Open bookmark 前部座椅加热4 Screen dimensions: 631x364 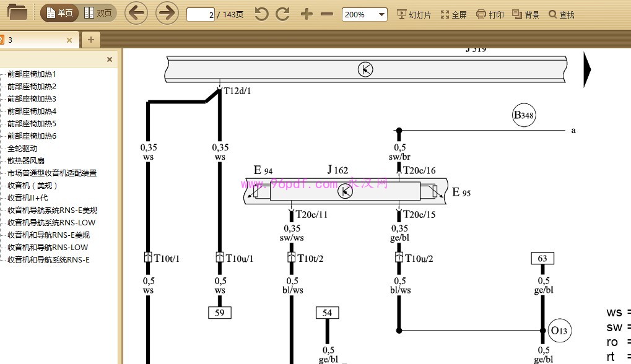pos(32,111)
